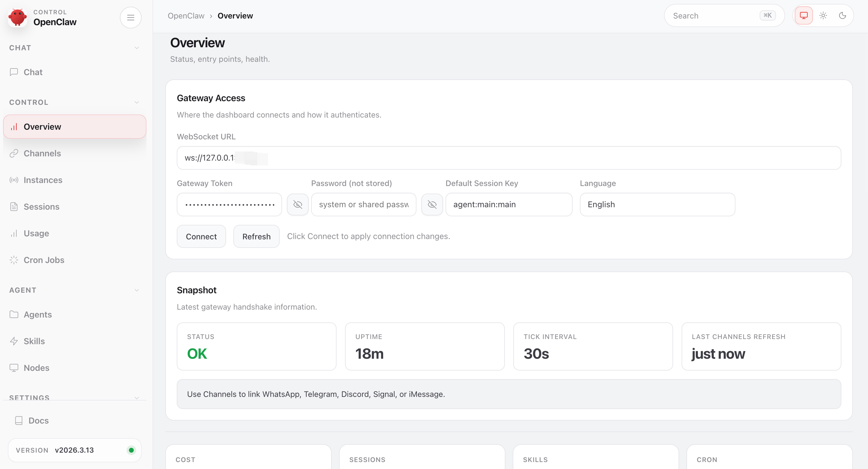Click the LAST CHANNELS REFRESH card

[x=761, y=347]
